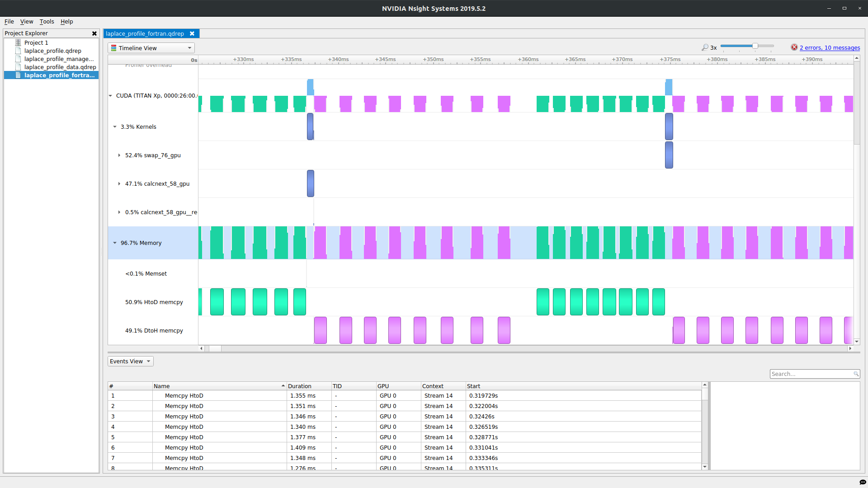Click the search magnifier in search box
The width and height of the screenshot is (868, 488).
pos(856,374)
